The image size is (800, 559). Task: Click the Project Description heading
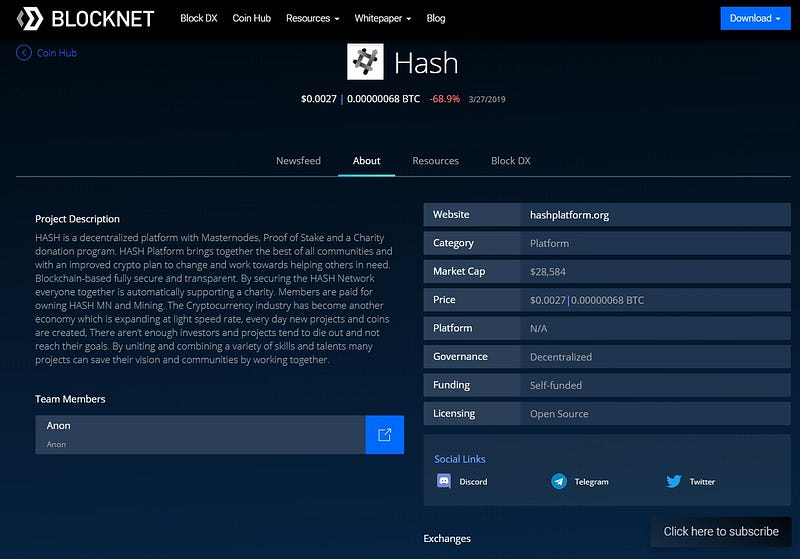pos(78,219)
